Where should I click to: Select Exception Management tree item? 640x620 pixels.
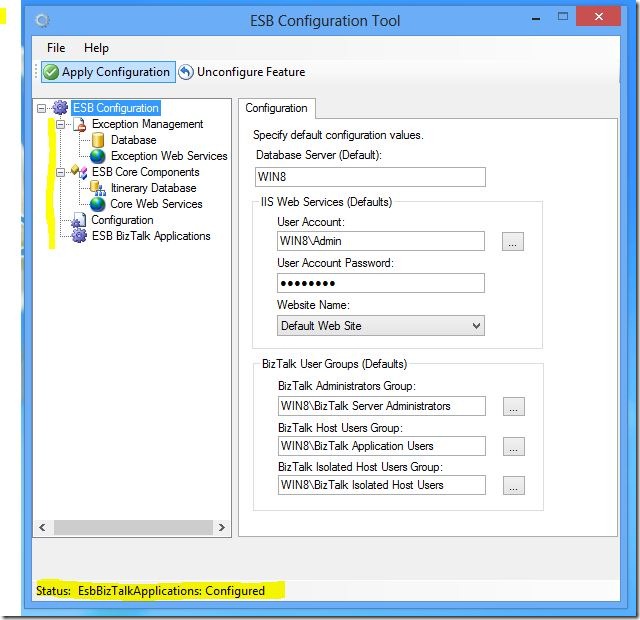tap(147, 124)
